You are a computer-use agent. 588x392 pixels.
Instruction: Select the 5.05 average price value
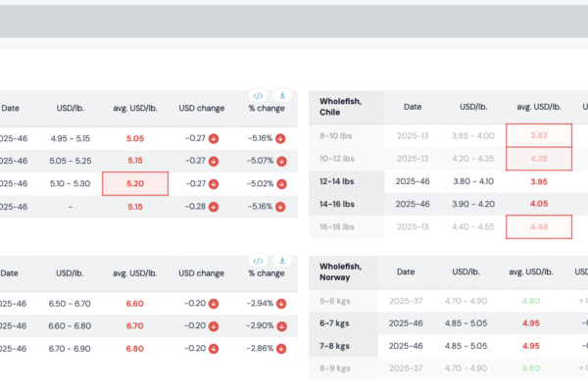click(135, 138)
